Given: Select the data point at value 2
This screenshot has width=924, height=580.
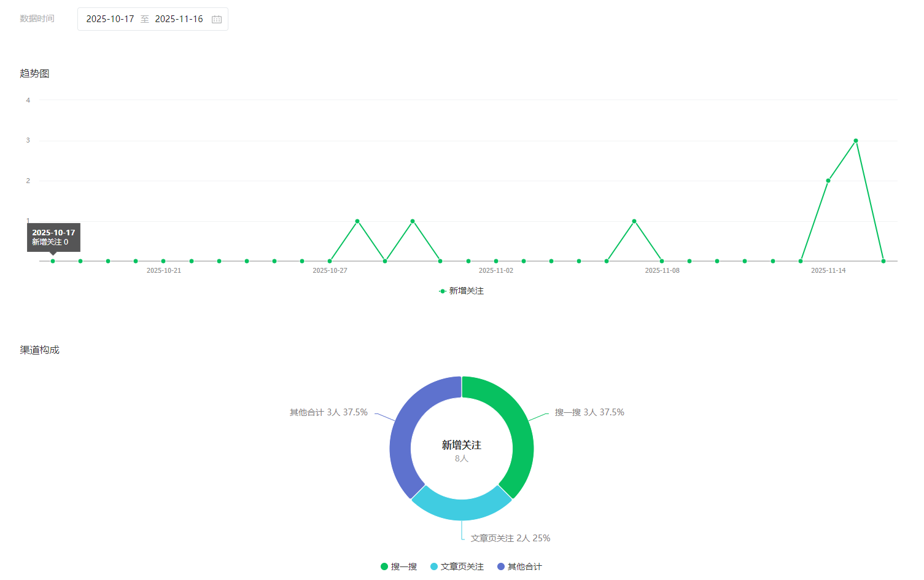Looking at the screenshot, I should coord(828,181).
